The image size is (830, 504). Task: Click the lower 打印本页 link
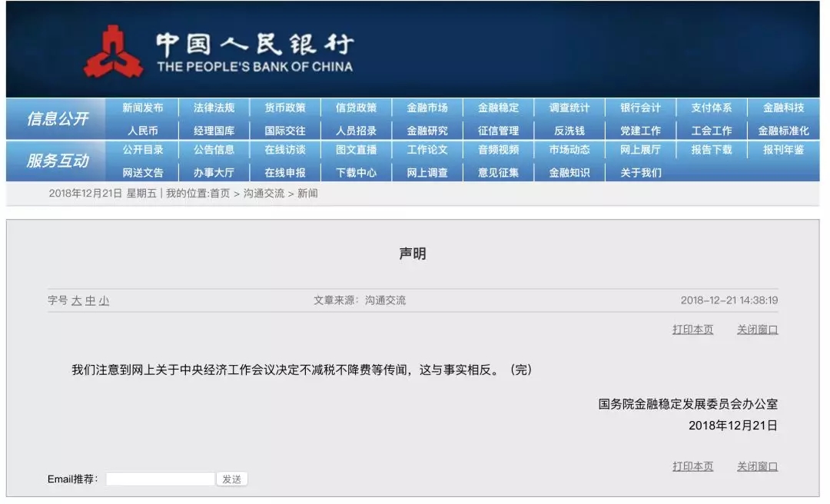692,466
